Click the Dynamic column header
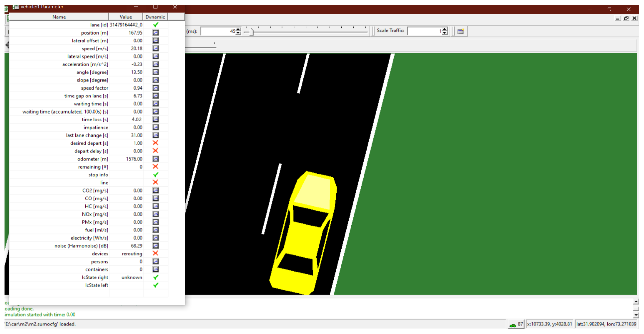This screenshot has height=334, width=644. (155, 17)
